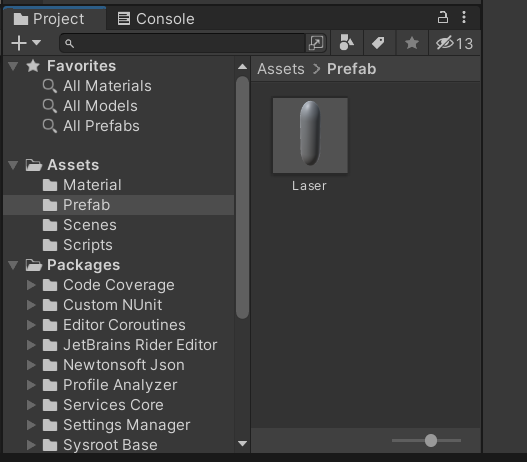Toggle the Project panel lock icon
Image resolution: width=527 pixels, height=462 pixels.
point(442,17)
